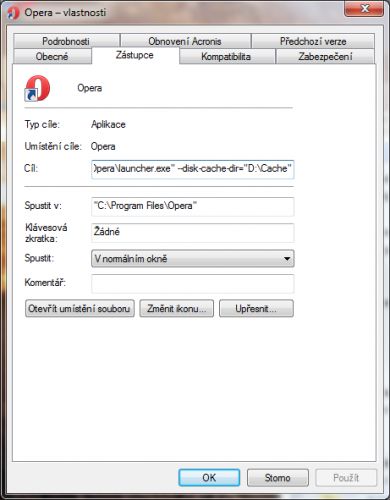
Task: Click the empty Komentář field
Action: pos(193,284)
